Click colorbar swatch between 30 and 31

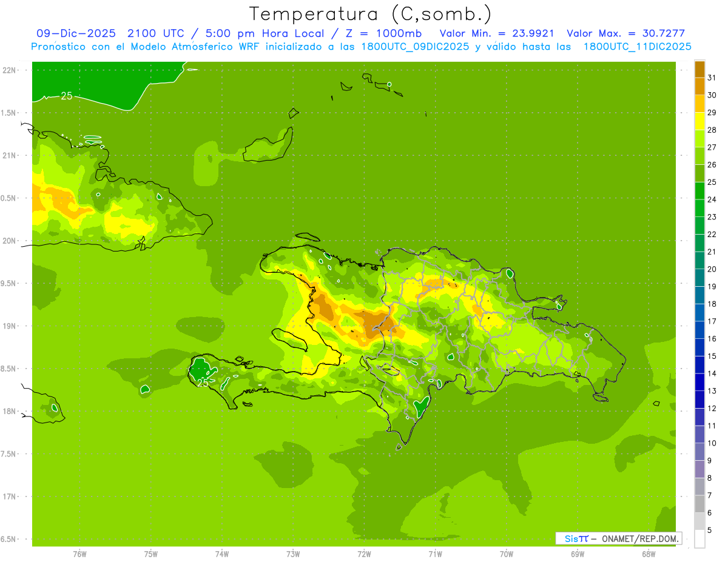point(699,87)
